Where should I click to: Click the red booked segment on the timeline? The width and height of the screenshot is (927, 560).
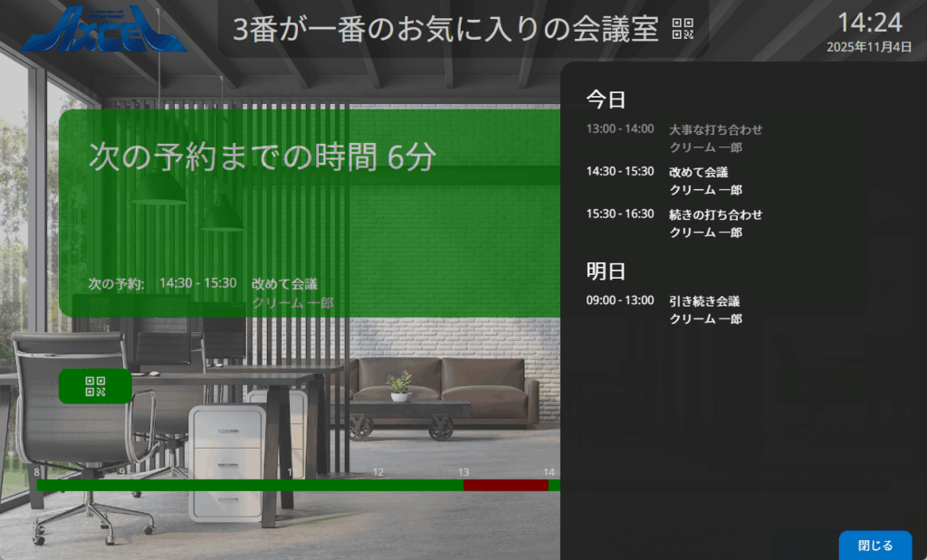pos(505,485)
